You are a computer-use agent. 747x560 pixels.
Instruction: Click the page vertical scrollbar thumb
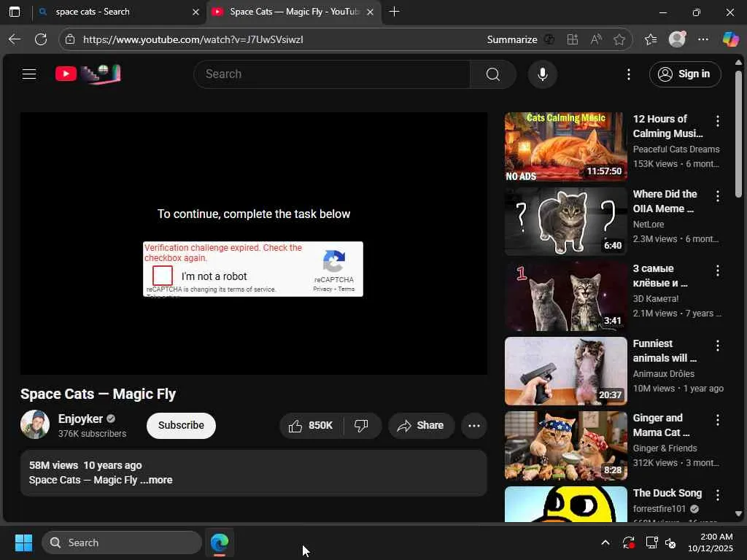coord(738,134)
